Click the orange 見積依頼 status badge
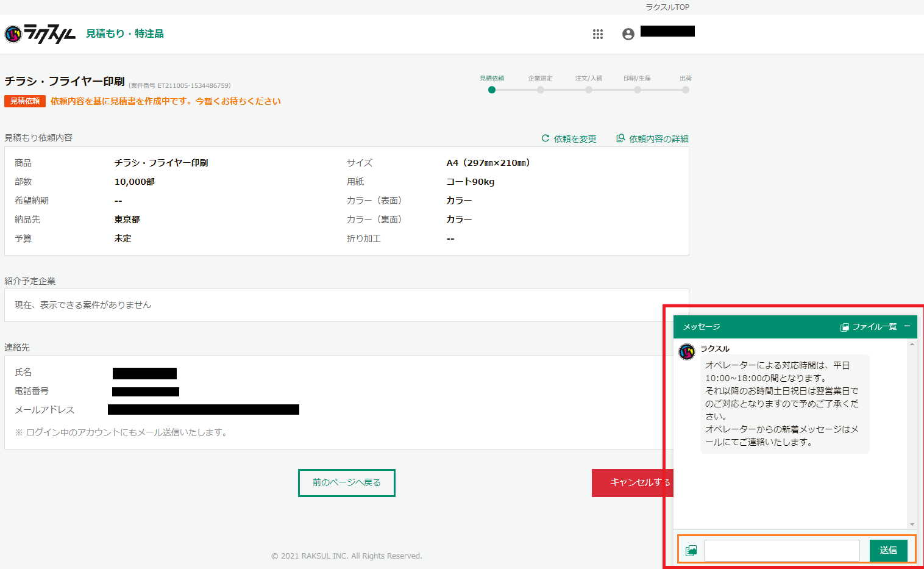Viewport: 924px width, 569px height. (x=25, y=101)
